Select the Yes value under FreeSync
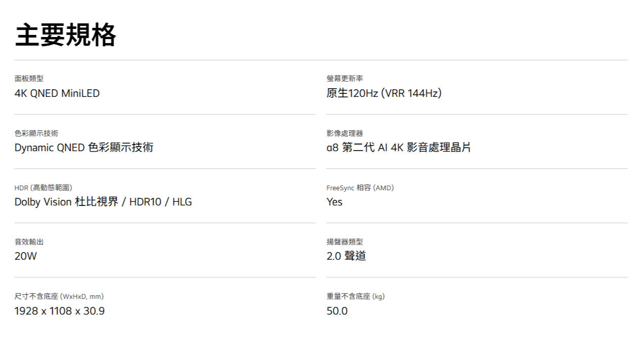The width and height of the screenshot is (644, 349). point(335,202)
